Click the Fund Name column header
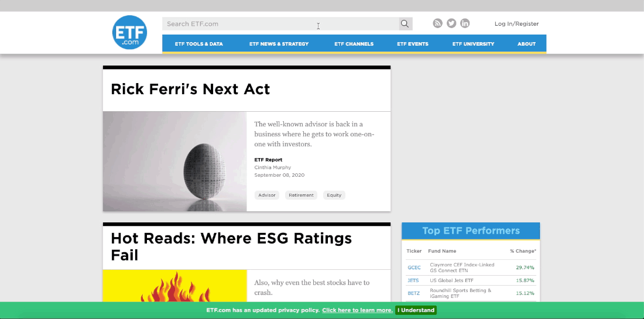This screenshot has width=644, height=319. pyautogui.click(x=442, y=251)
